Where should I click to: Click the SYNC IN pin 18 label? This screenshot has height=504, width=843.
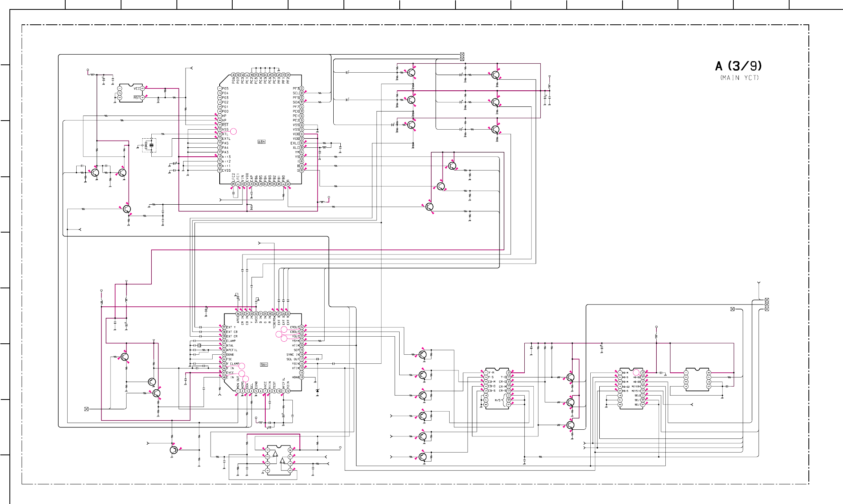[293, 355]
